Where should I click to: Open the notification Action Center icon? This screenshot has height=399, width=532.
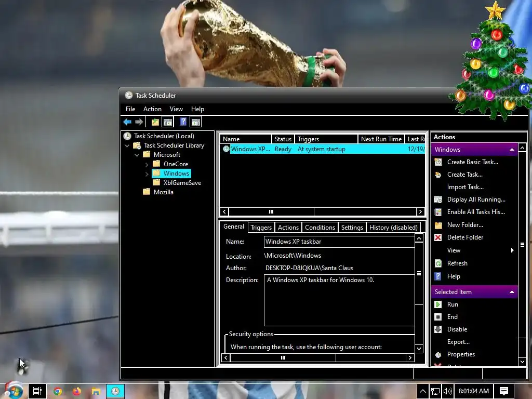click(504, 391)
